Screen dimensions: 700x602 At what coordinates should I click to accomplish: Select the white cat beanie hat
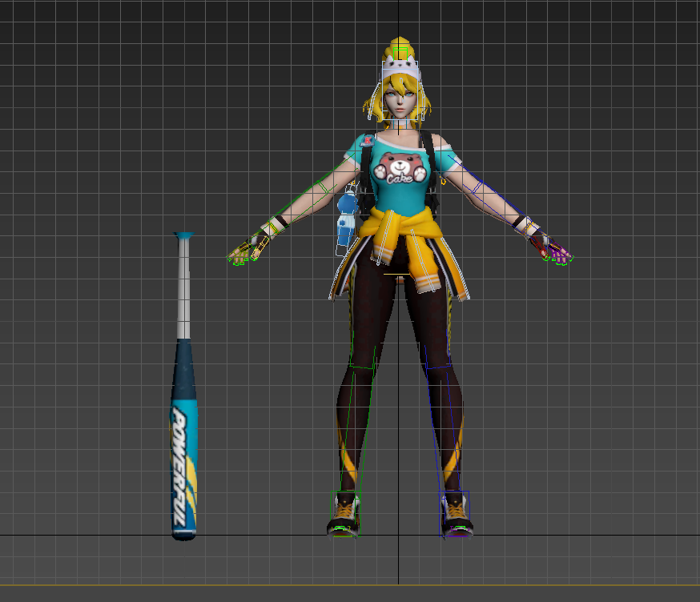pos(400,68)
